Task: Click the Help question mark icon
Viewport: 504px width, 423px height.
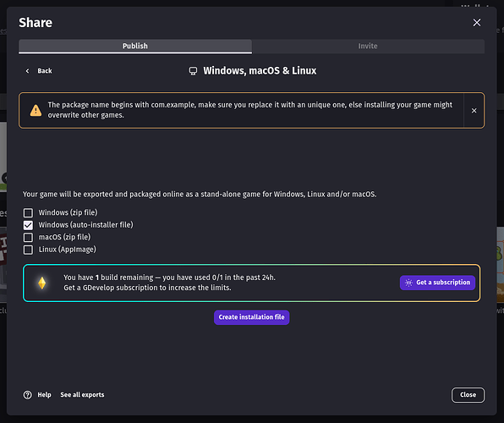Action: pyautogui.click(x=28, y=395)
